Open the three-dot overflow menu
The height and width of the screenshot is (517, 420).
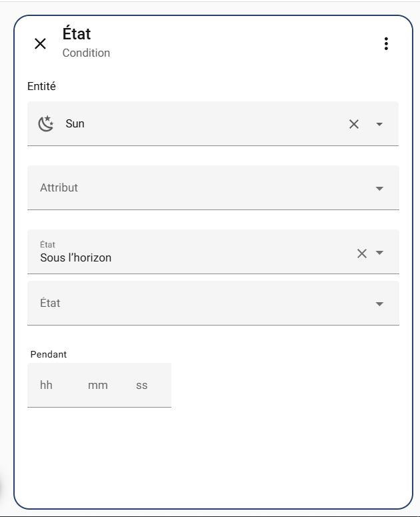pos(386,44)
